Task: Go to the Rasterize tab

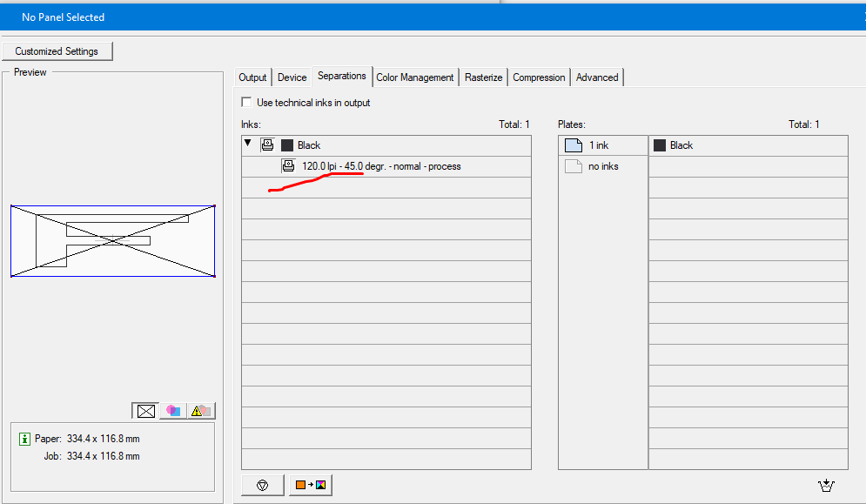Action: [483, 77]
